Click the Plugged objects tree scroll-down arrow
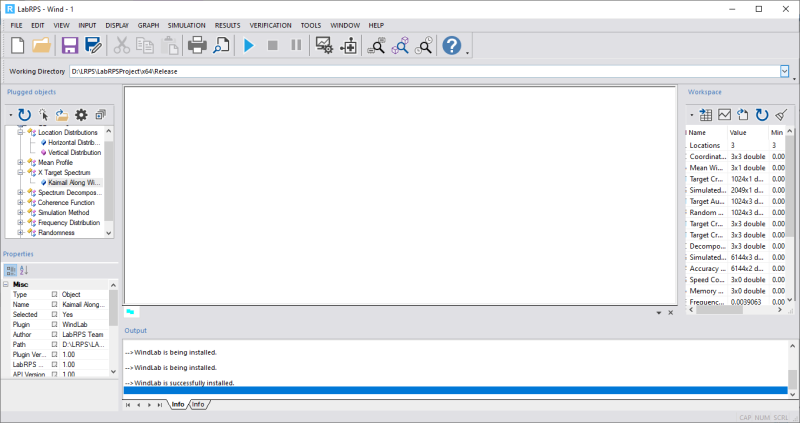 [109, 233]
